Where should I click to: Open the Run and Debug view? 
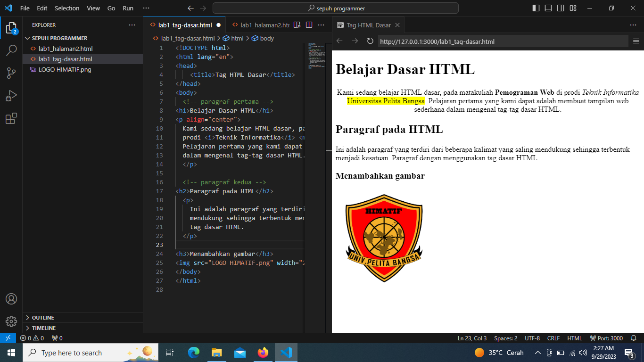tap(11, 96)
